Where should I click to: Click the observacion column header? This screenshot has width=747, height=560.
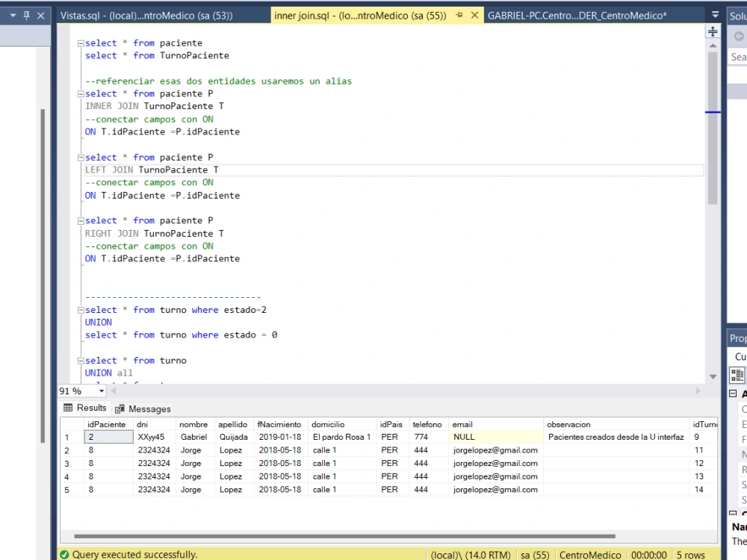tap(616, 424)
